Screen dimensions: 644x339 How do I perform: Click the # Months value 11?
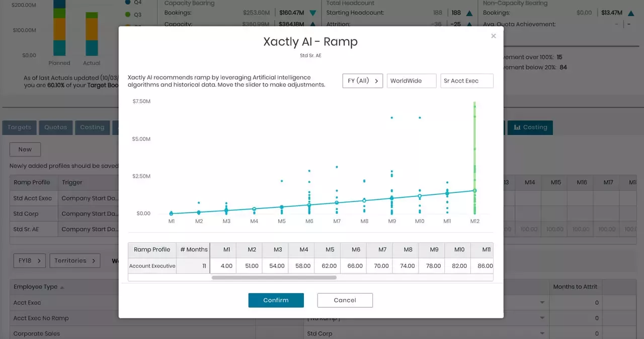(193, 266)
